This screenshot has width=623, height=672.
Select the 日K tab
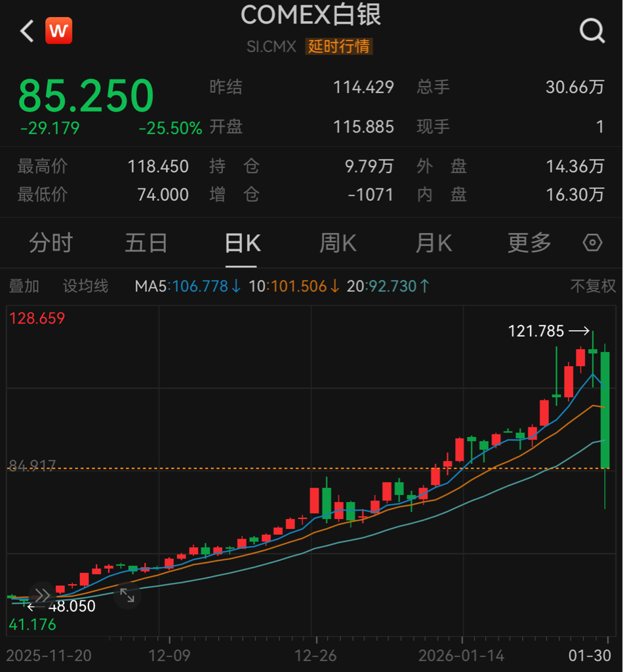click(x=243, y=243)
